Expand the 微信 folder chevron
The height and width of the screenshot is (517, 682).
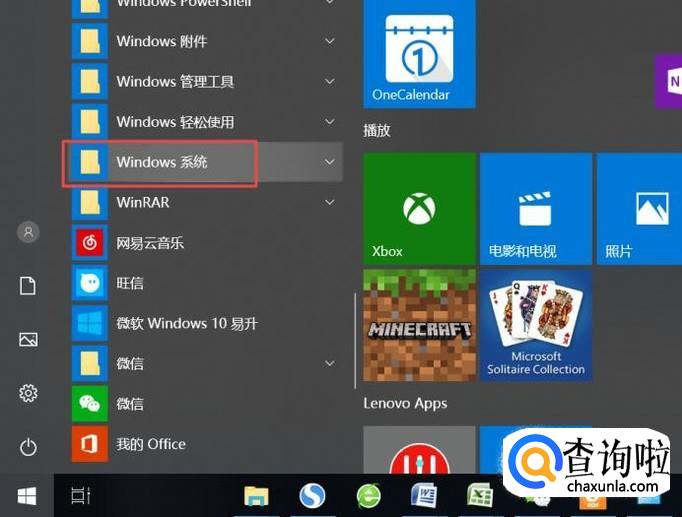coord(330,364)
